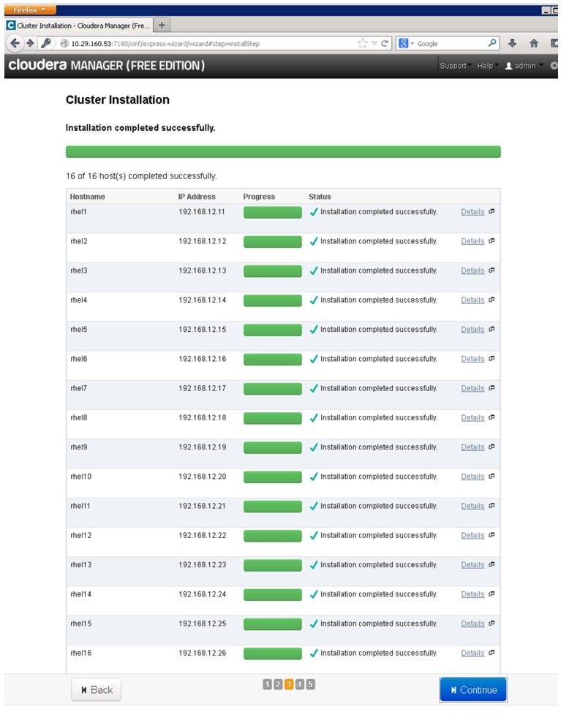561x728 pixels.
Task: Bookmark this page with the star icon
Action: point(363,43)
